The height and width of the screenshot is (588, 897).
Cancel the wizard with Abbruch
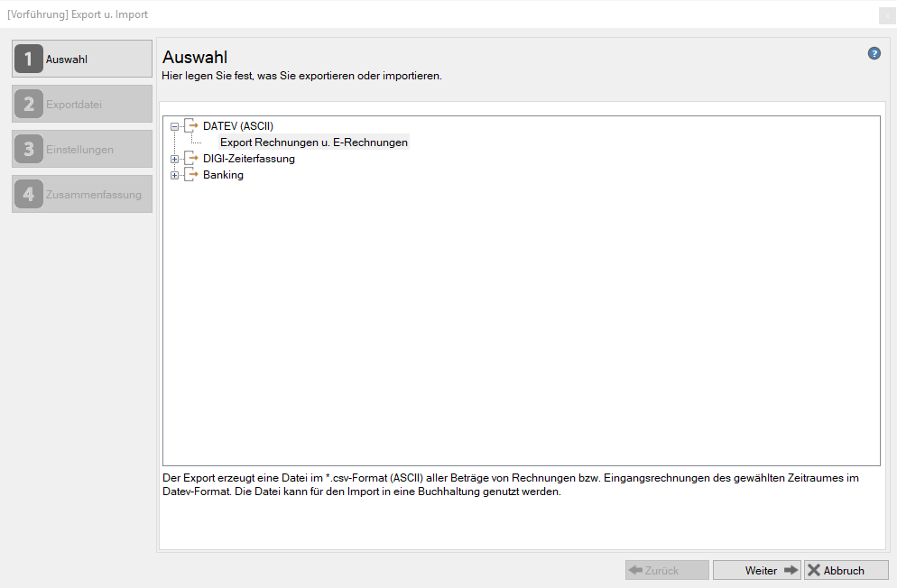pos(846,570)
